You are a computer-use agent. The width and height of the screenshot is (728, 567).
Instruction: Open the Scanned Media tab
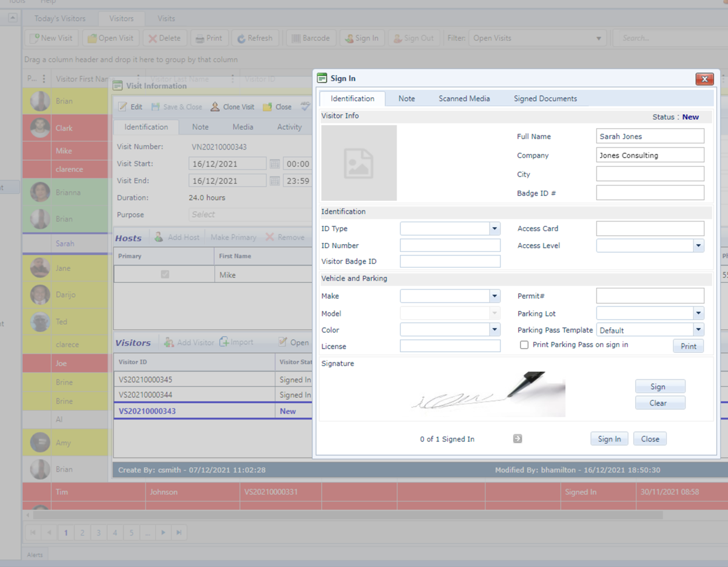[464, 98]
